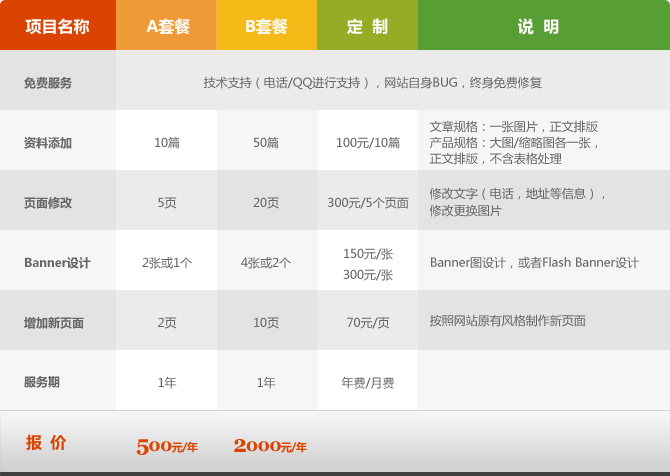670x476 pixels.
Task: Click the 2000元/年 price for B套餐
Action: point(270,446)
